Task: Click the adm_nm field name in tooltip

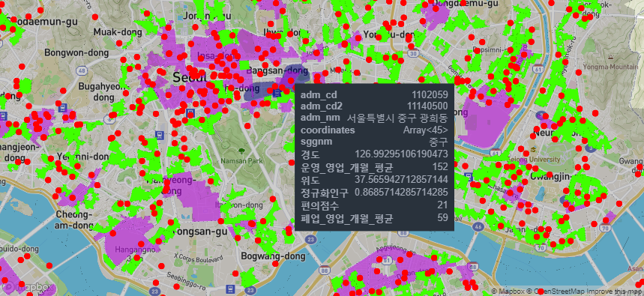Action: coord(320,118)
